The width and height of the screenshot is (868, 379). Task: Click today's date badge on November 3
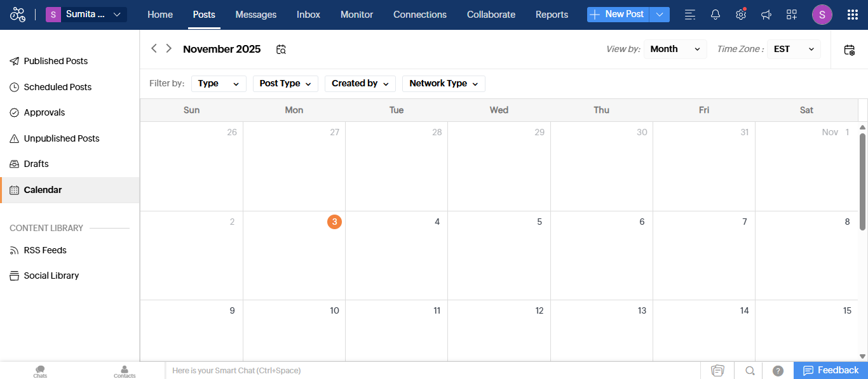(x=334, y=222)
